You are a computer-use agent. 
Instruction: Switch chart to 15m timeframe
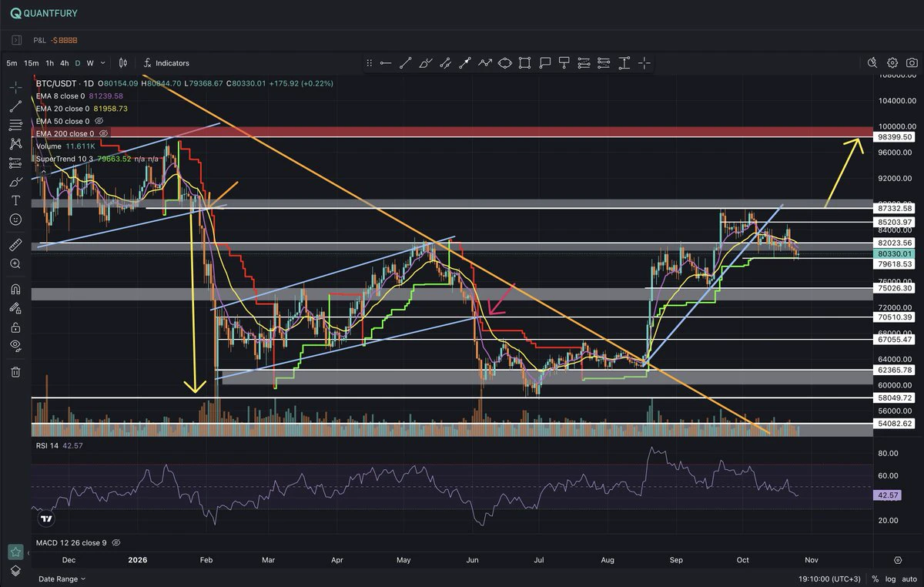31,63
